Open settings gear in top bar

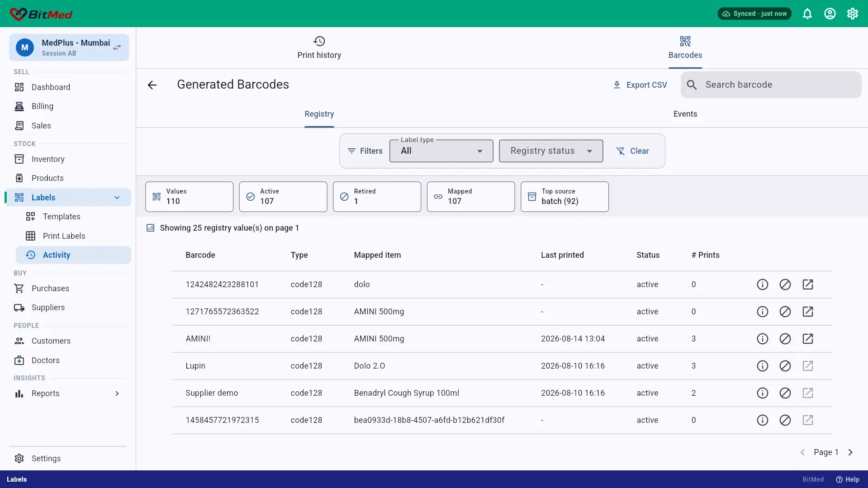coord(853,14)
